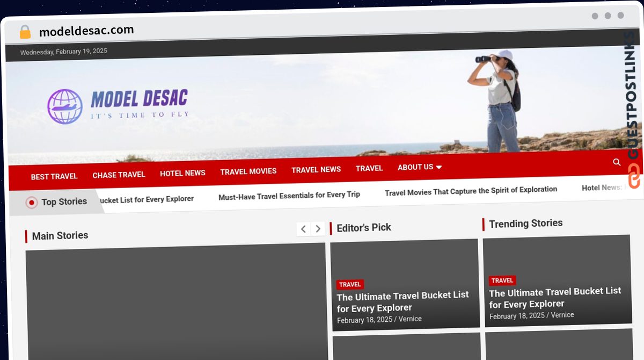Screen dimensions: 644x360
Task: Click the Editor's Pick section heading
Action: coord(364,228)
